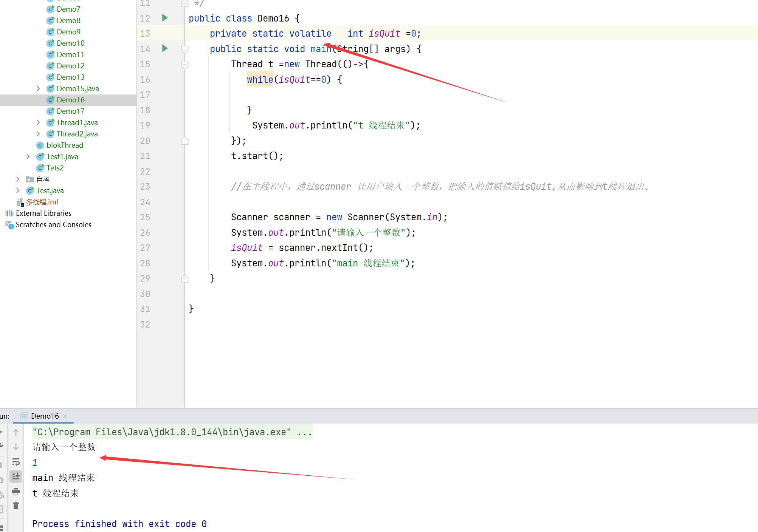
Task: Select Demo7 in the project tree
Action: [68, 9]
